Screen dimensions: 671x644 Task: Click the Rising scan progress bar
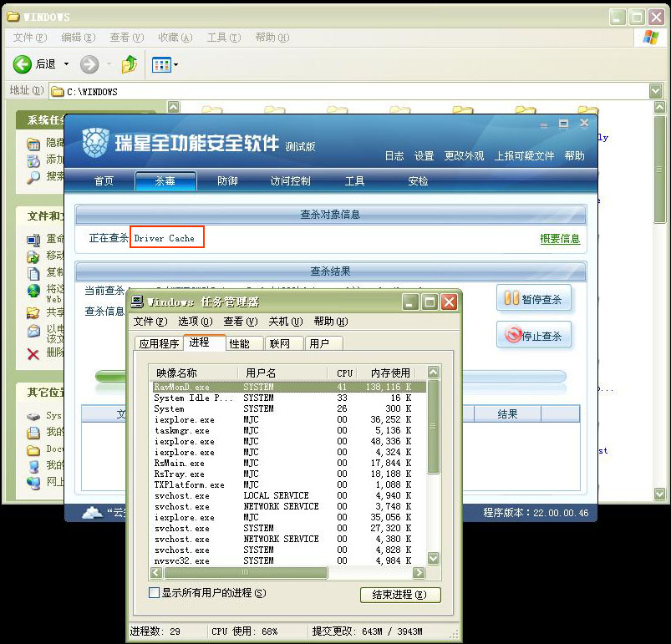point(330,377)
